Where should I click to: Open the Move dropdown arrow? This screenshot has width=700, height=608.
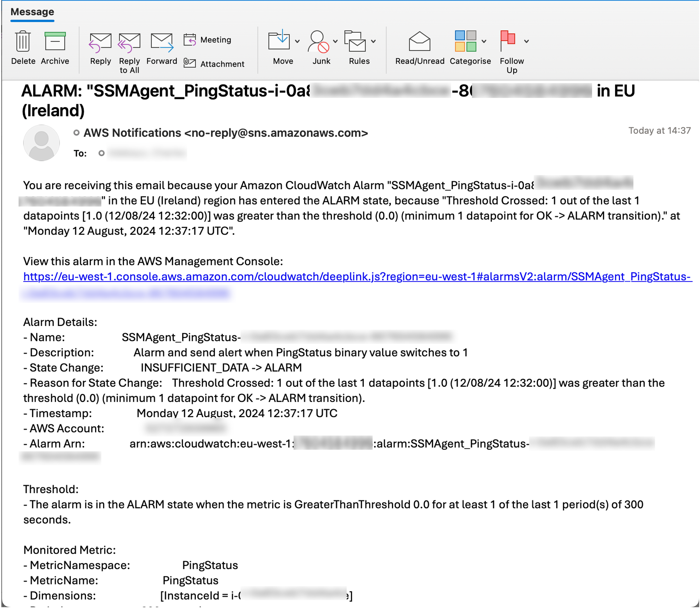click(x=298, y=41)
